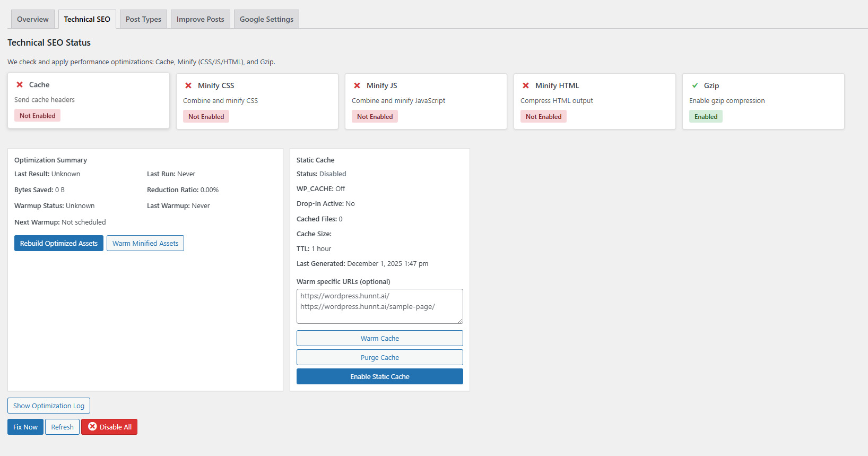Click the Enabled badge in the Gzip card
The width and height of the screenshot is (868, 456).
[706, 117]
